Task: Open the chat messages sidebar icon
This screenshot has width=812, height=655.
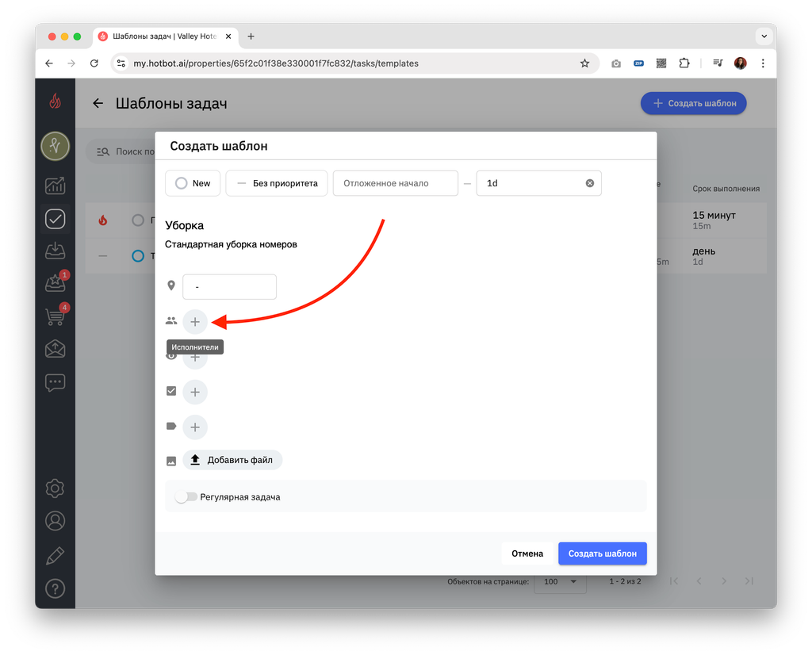Action: 55,383
